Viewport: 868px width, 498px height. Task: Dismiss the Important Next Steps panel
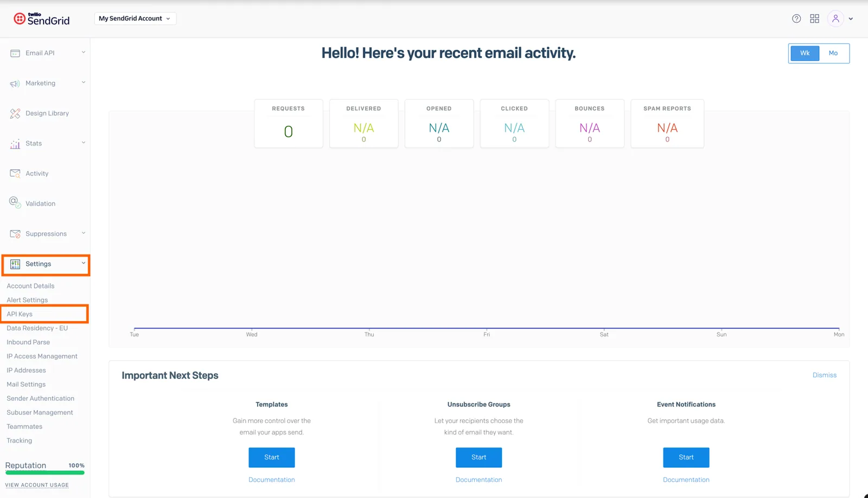tap(825, 375)
